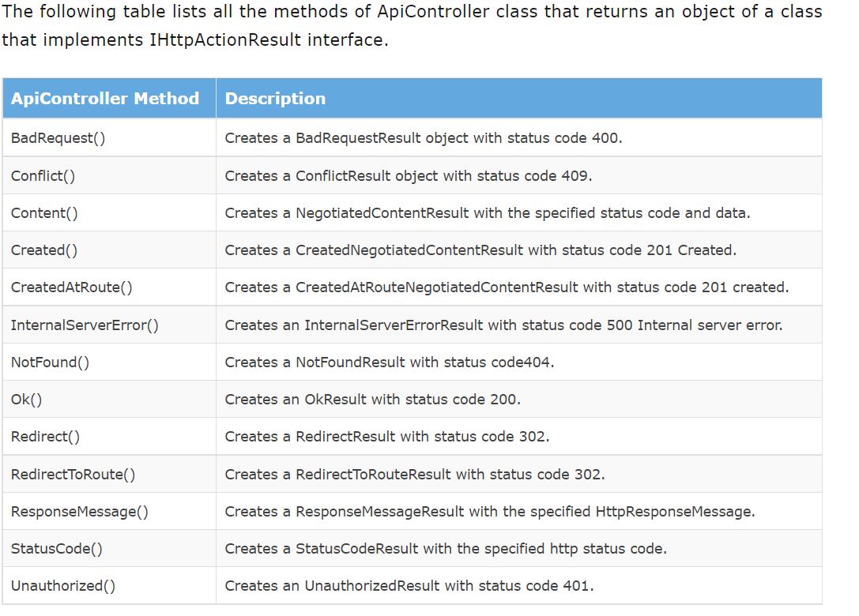Click the Created() method cell

(x=44, y=250)
